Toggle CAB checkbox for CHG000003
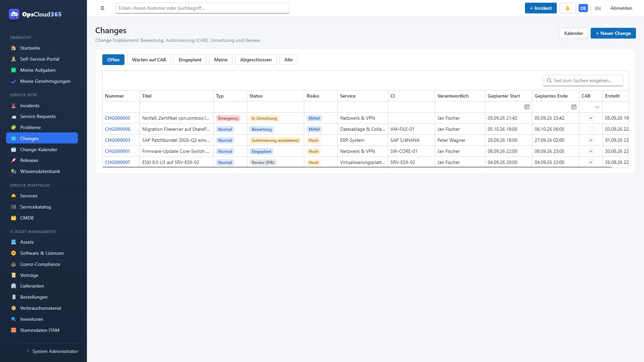Image resolution: width=644 pixels, height=362 pixels. pyautogui.click(x=591, y=140)
